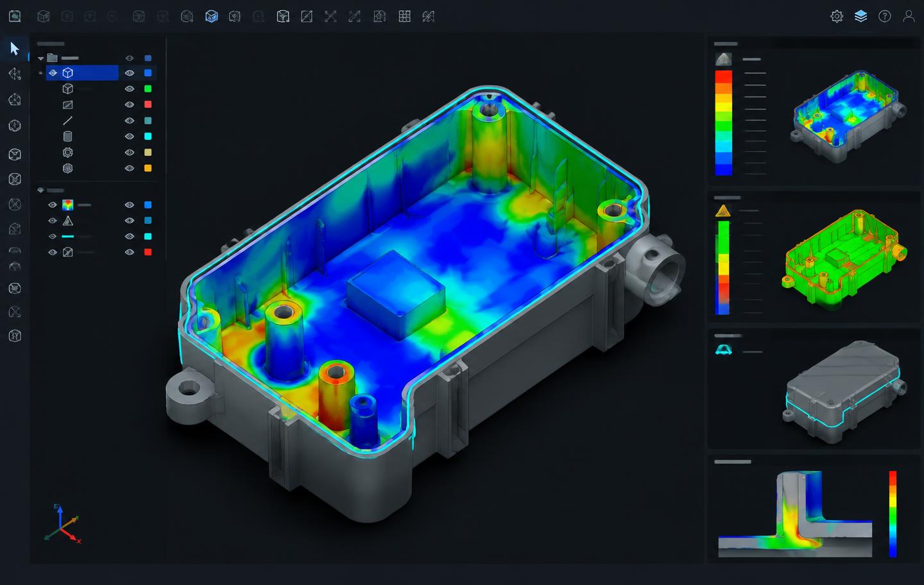This screenshot has height=585, width=924.
Task: Select the cyan line result layer
Action: pyautogui.click(x=67, y=237)
